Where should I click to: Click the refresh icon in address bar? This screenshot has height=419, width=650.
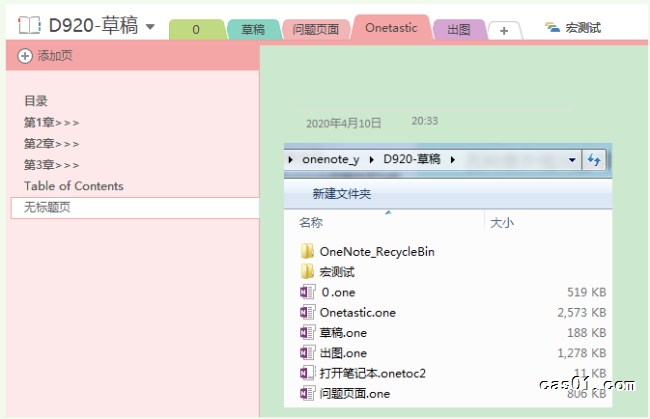(594, 160)
